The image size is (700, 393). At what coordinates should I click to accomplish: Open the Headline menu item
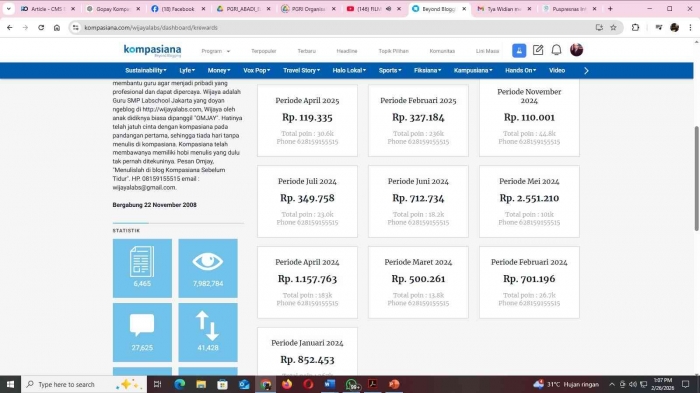(347, 51)
